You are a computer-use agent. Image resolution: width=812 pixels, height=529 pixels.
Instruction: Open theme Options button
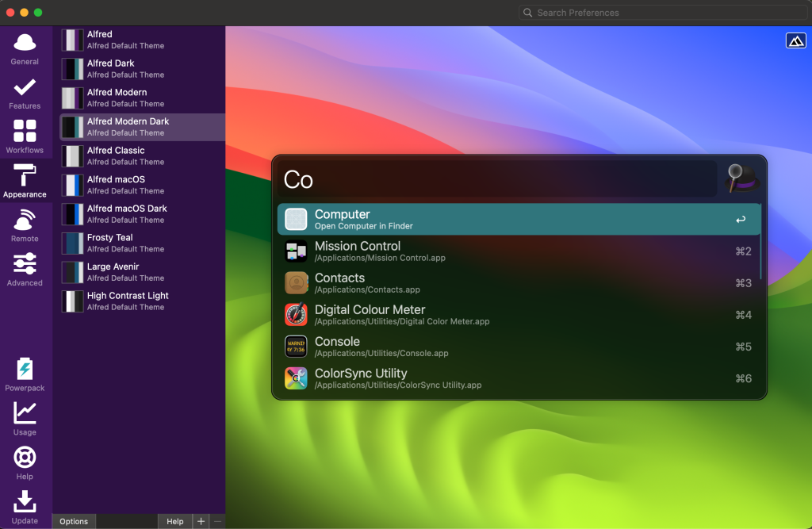click(74, 521)
